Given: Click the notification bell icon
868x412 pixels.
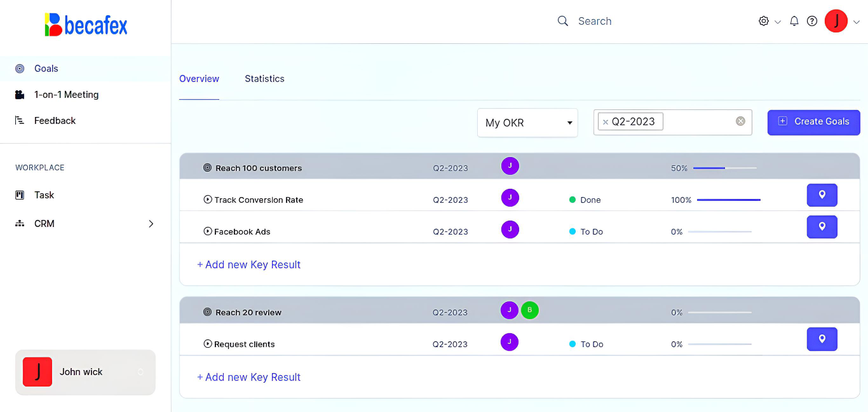Looking at the screenshot, I should coord(794,21).
